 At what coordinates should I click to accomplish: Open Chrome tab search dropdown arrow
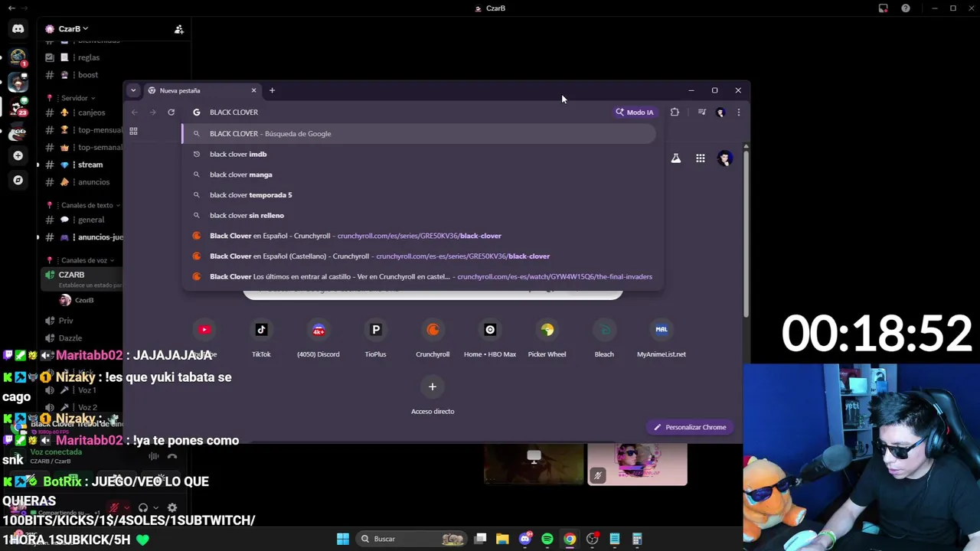tap(133, 90)
